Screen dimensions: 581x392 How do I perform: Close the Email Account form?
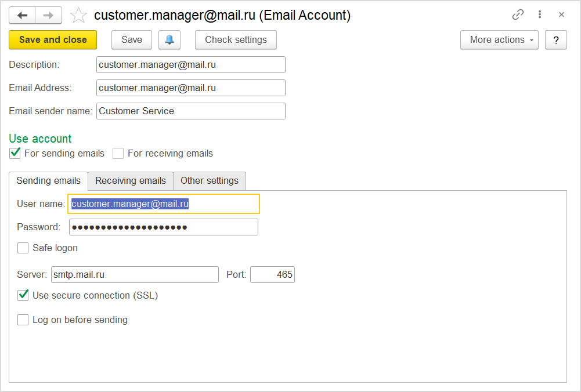tap(561, 14)
